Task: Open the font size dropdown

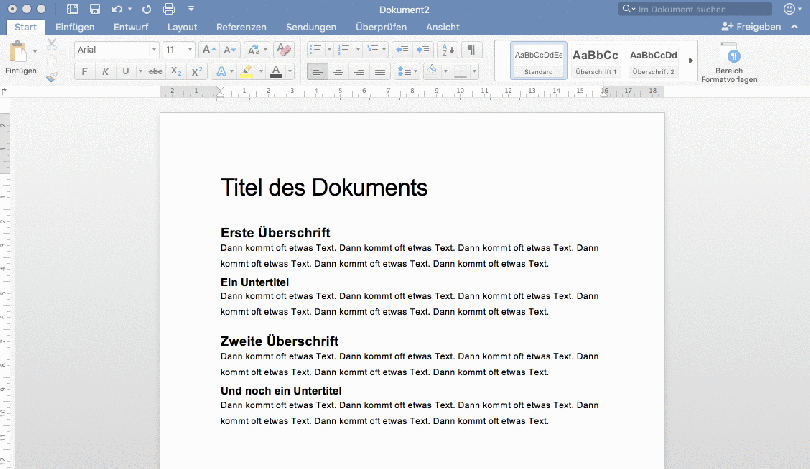Action: 190,49
